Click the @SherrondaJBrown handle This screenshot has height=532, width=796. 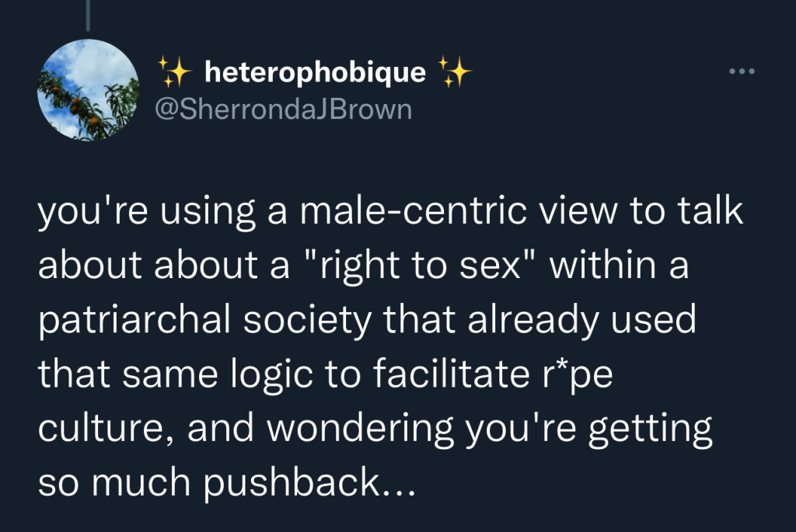pyautogui.click(x=283, y=109)
